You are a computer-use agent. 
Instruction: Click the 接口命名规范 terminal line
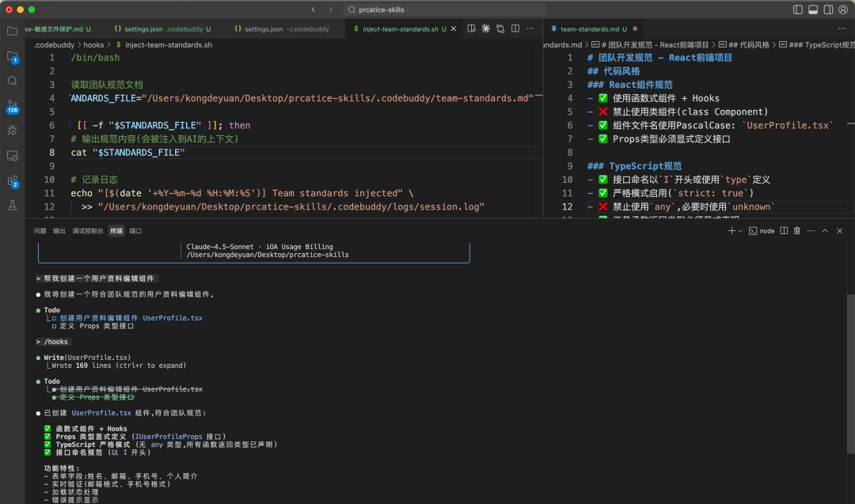pos(97,453)
